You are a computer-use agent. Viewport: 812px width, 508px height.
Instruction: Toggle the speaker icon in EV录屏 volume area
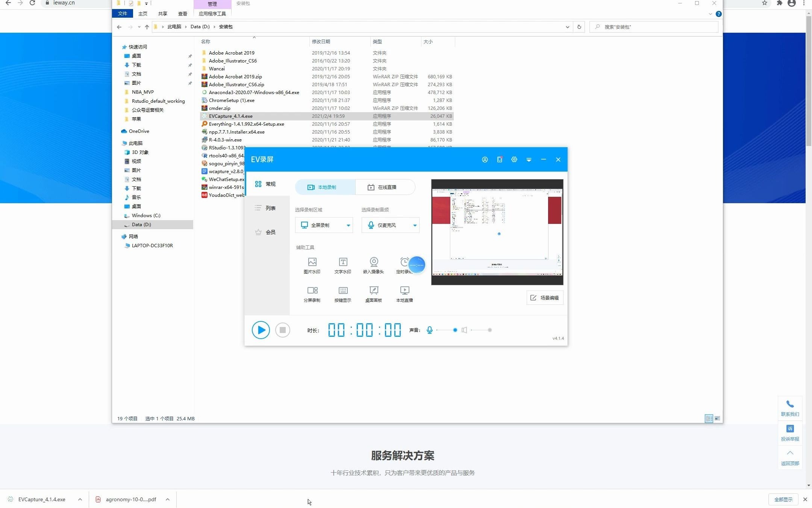point(464,330)
